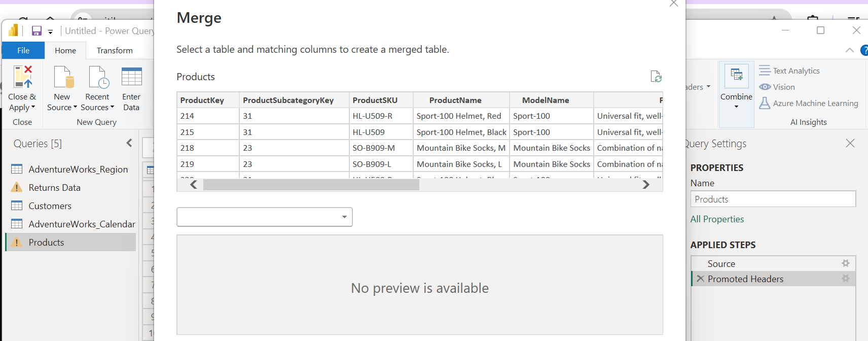Click cell SO-B909-M in preview table
The height and width of the screenshot is (341, 868).
(381, 148)
